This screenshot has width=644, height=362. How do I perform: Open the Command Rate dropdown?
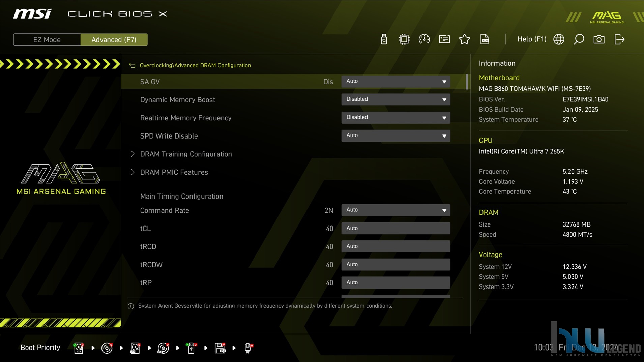(x=396, y=210)
